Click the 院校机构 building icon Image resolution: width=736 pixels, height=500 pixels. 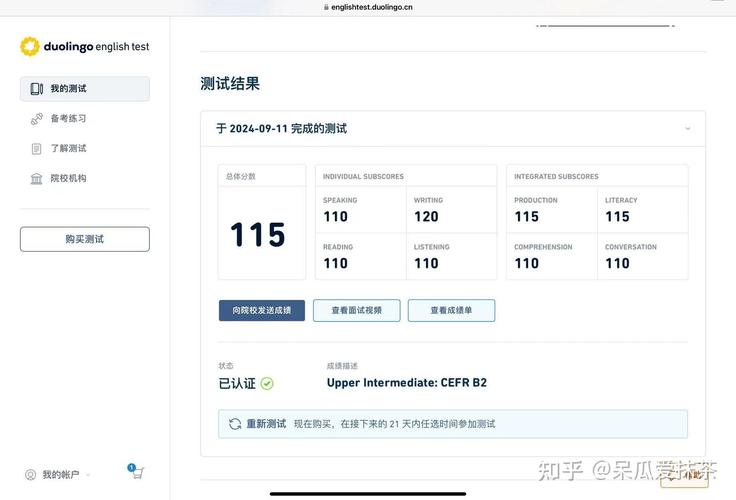(x=37, y=179)
